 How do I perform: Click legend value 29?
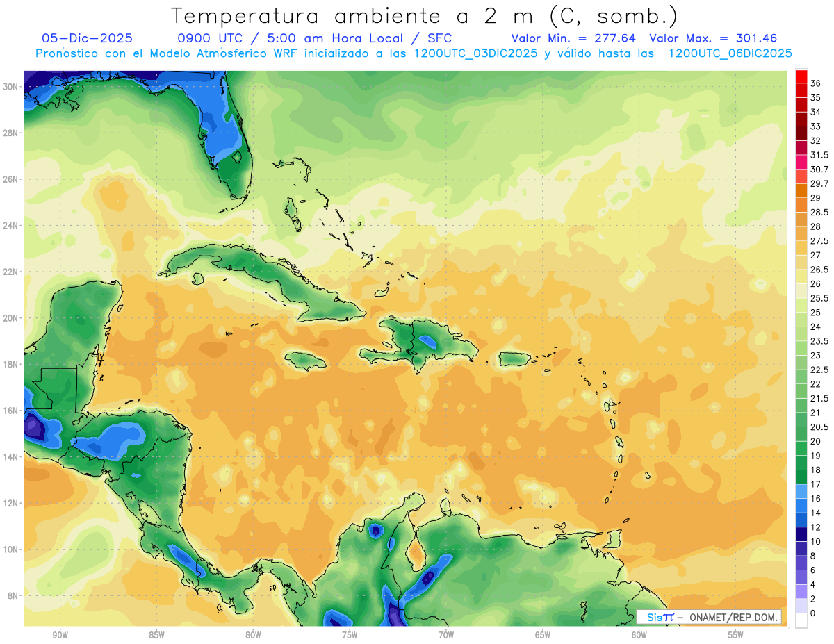[x=816, y=198]
